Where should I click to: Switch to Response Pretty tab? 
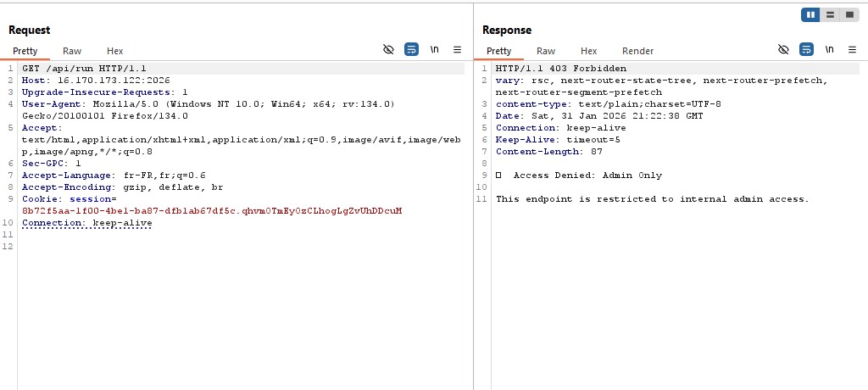(498, 51)
